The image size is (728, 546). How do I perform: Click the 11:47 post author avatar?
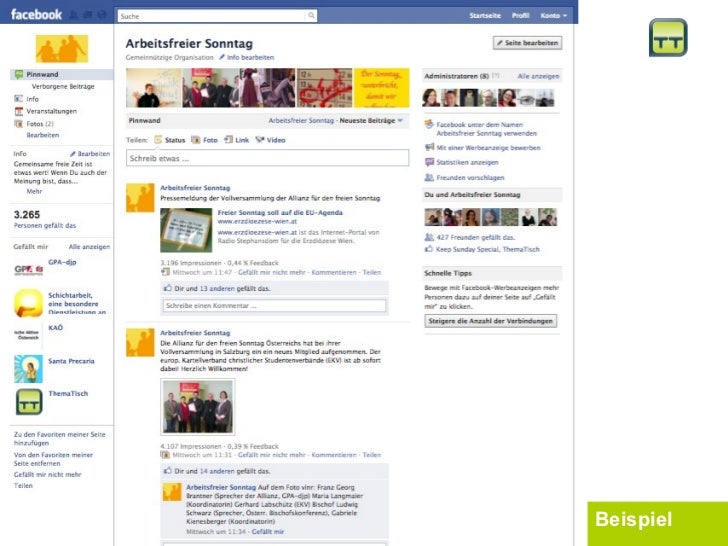coord(140,198)
